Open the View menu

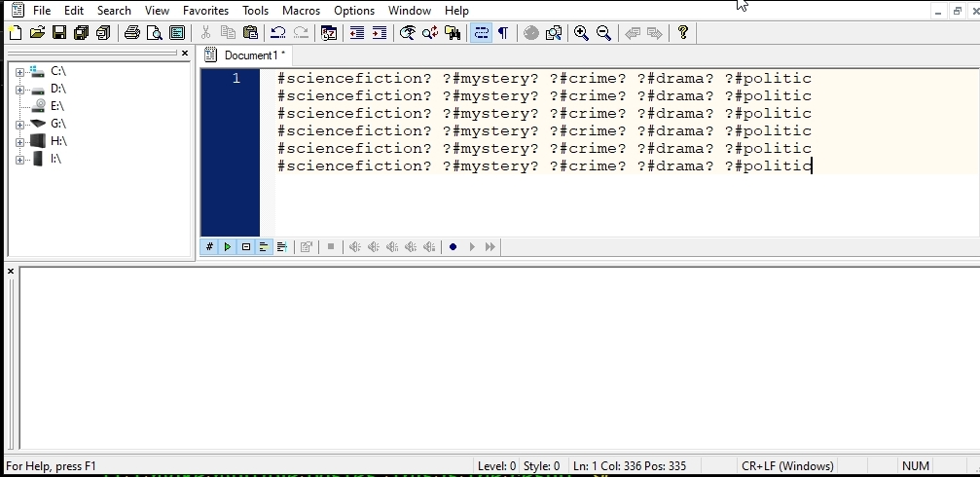[157, 11]
